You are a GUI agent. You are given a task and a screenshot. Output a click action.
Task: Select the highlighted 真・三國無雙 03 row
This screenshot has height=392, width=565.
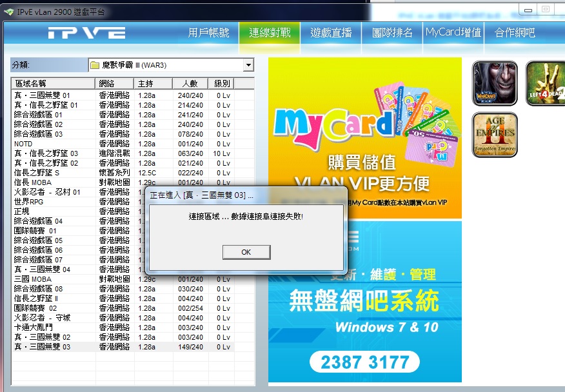[x=123, y=347]
